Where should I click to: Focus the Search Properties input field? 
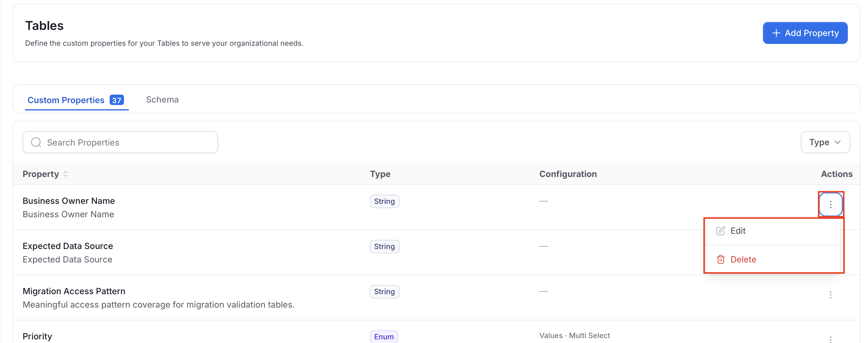click(x=120, y=143)
